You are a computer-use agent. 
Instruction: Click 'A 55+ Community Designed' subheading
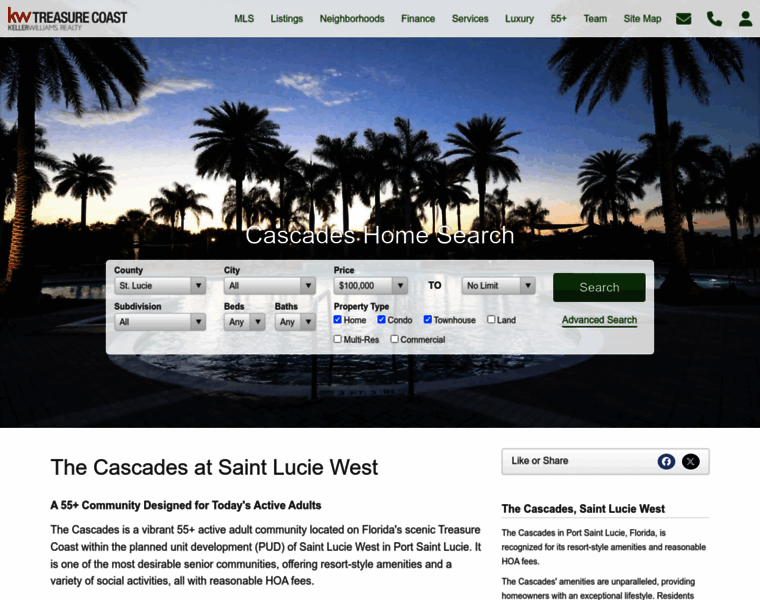tap(186, 505)
